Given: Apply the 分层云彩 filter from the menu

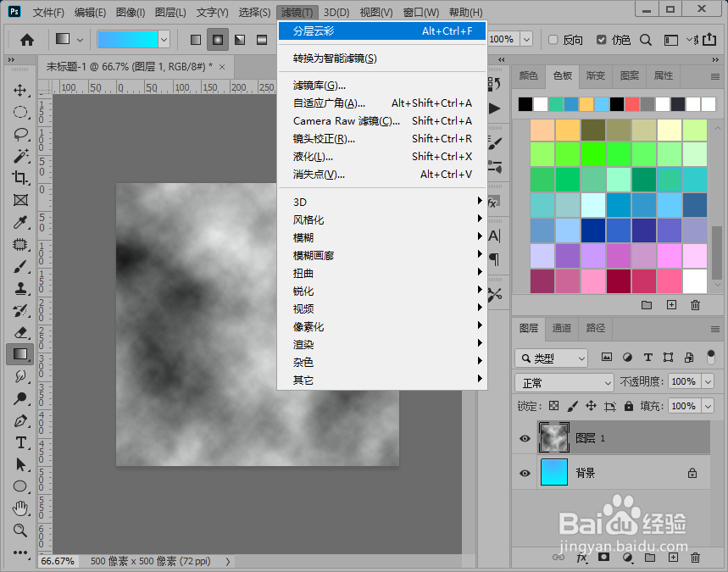Looking at the screenshot, I should [339, 30].
